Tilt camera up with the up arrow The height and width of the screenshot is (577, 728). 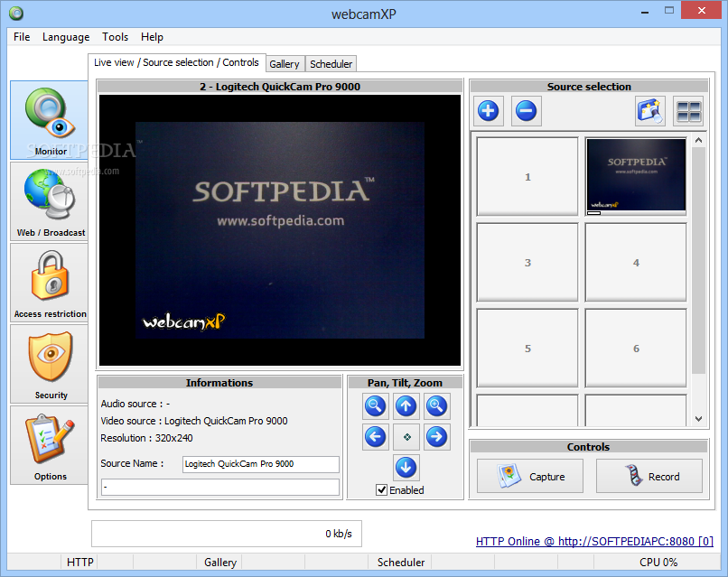(x=406, y=406)
